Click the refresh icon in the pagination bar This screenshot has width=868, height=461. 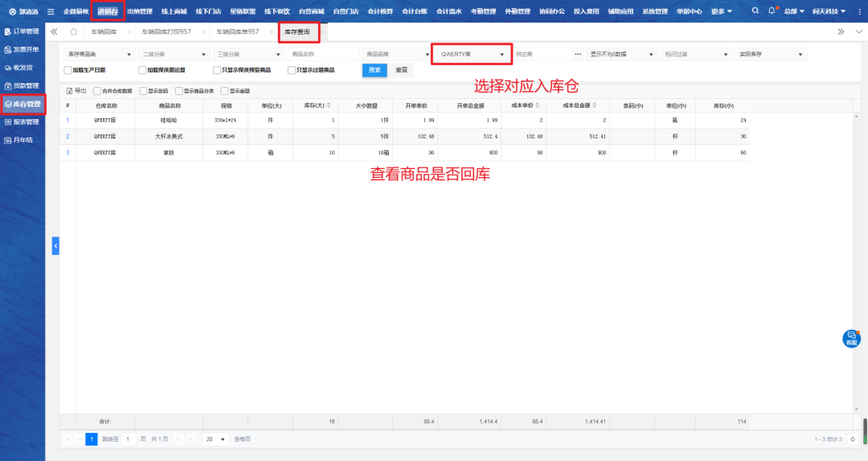coord(852,439)
